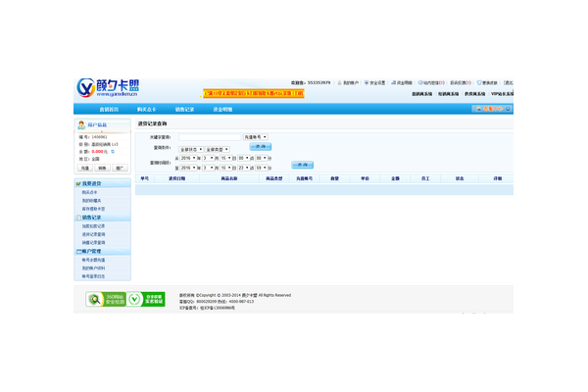Click the 颜夕卡盟 site logo
588x392 pixels.
click(108, 88)
